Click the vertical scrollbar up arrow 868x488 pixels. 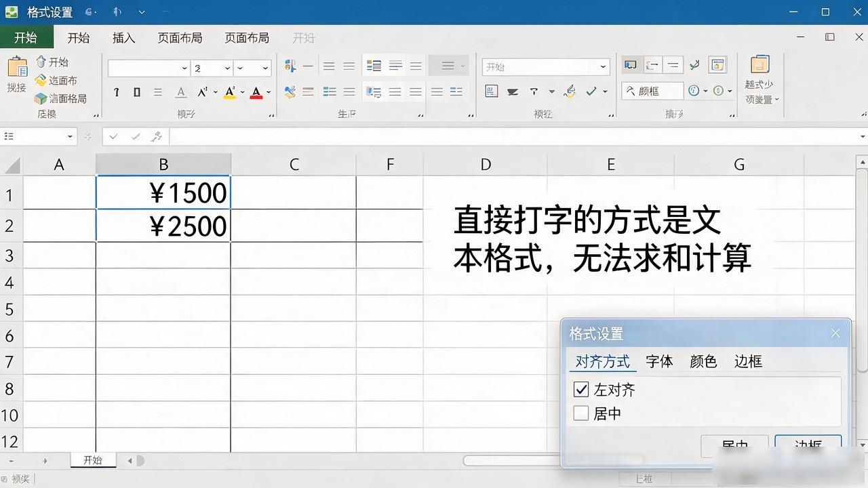(x=862, y=162)
